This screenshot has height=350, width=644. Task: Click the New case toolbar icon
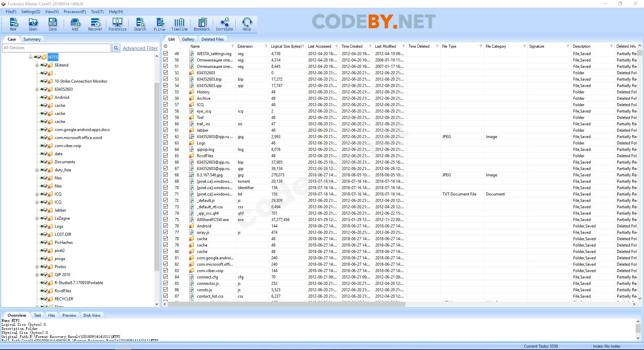13,24
